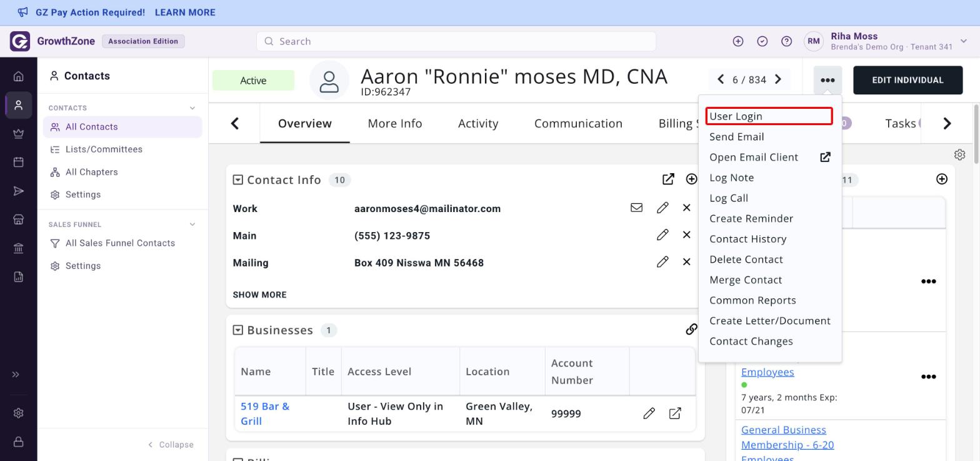980x461 pixels.
Task: Open Lists/Committees in the sidebar
Action: tap(104, 149)
